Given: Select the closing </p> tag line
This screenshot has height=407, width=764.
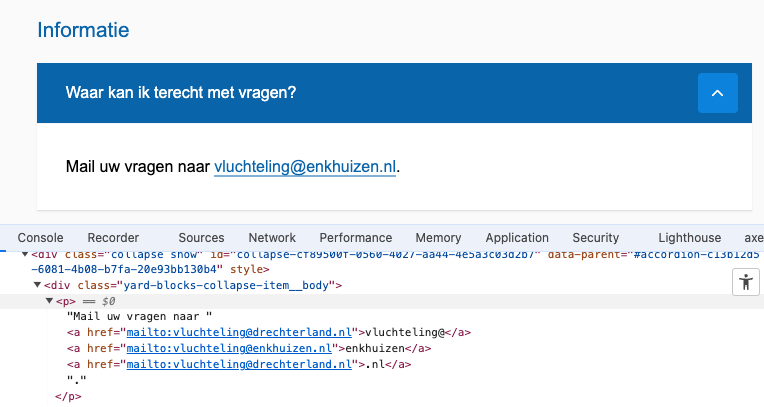Looking at the screenshot, I should click(x=68, y=397).
